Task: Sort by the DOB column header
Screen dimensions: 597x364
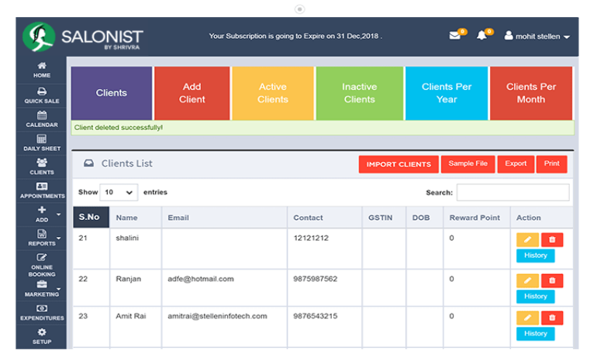Action: pos(425,218)
